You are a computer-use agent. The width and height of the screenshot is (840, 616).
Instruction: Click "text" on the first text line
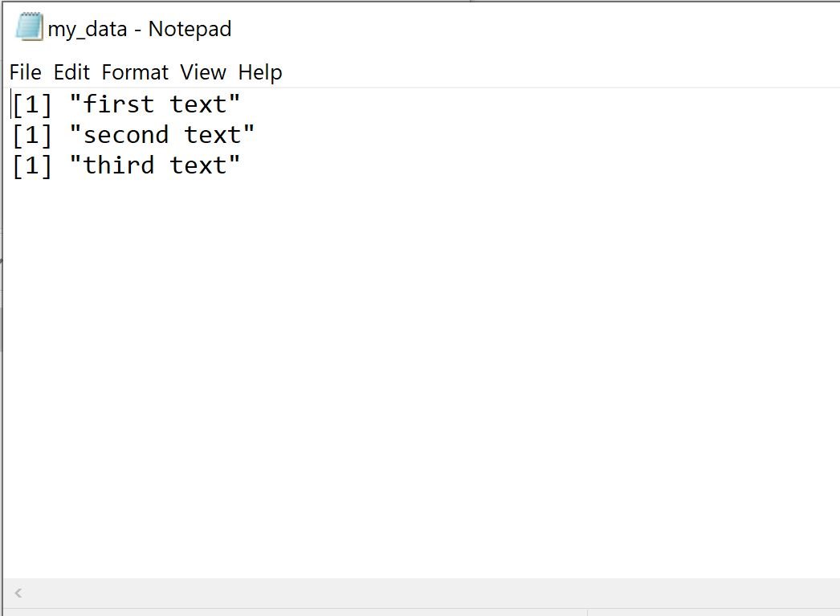click(198, 104)
